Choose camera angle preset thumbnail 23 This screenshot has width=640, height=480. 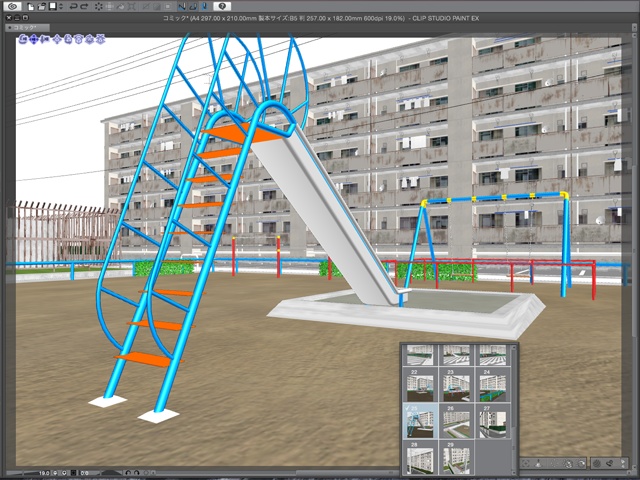(456, 385)
